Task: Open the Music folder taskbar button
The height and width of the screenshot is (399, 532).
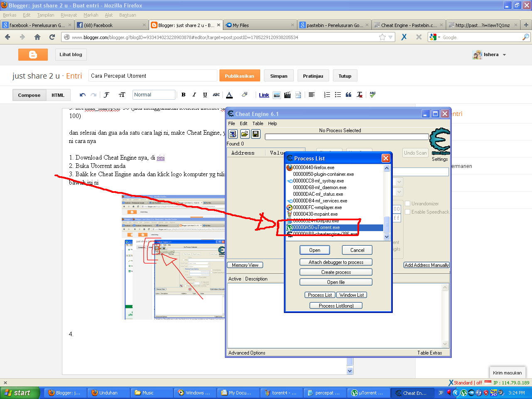Action: tap(151, 393)
